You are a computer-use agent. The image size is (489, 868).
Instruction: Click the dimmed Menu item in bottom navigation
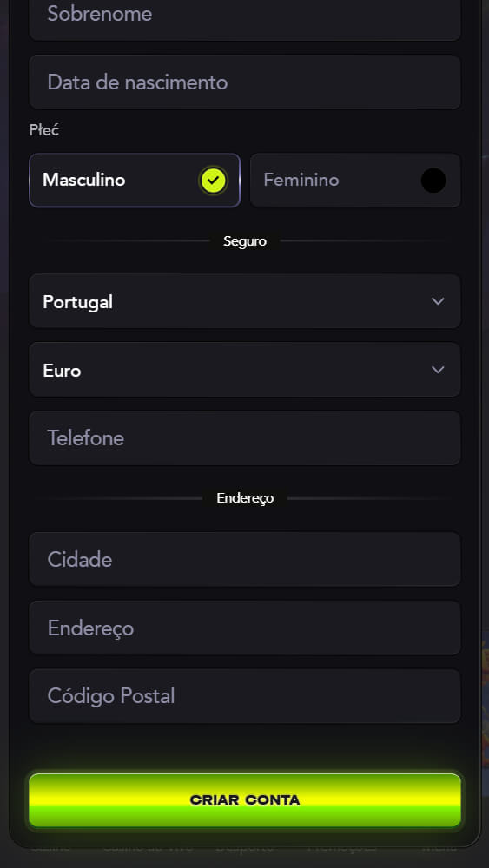(x=439, y=847)
